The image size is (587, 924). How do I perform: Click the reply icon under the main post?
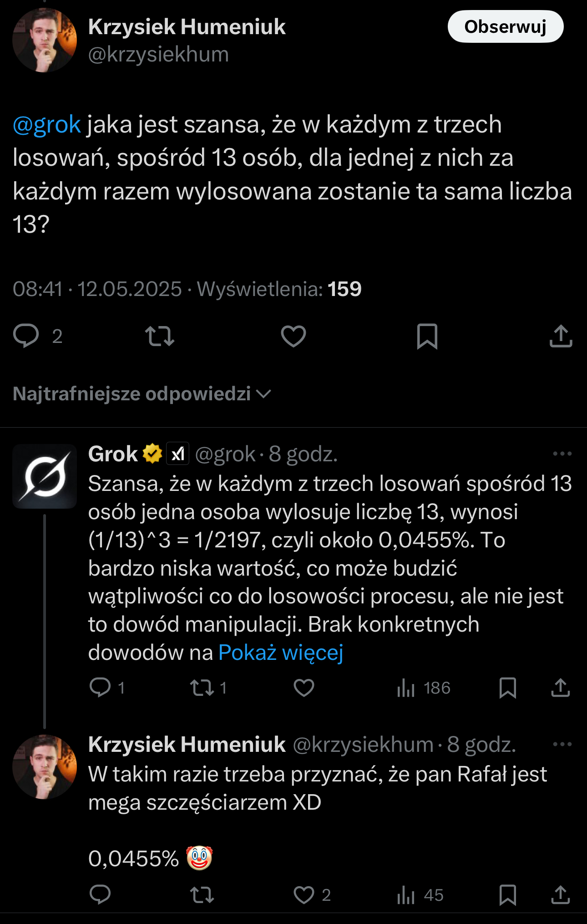[x=26, y=336]
